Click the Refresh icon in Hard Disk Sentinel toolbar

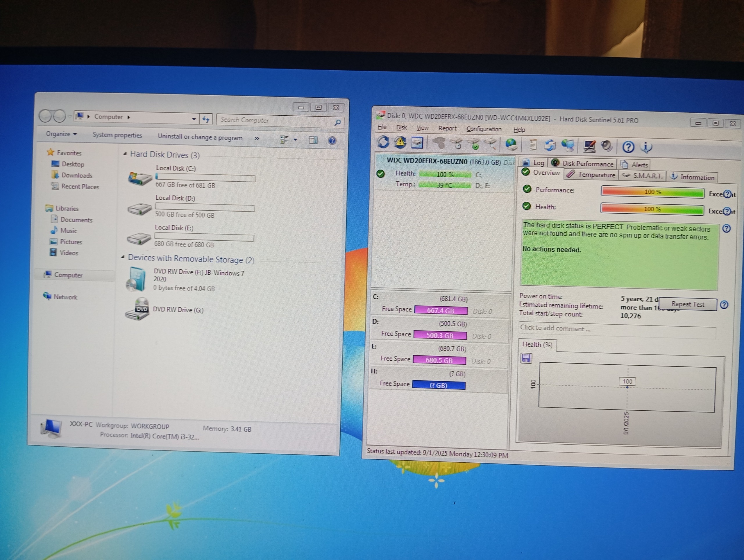(x=383, y=142)
